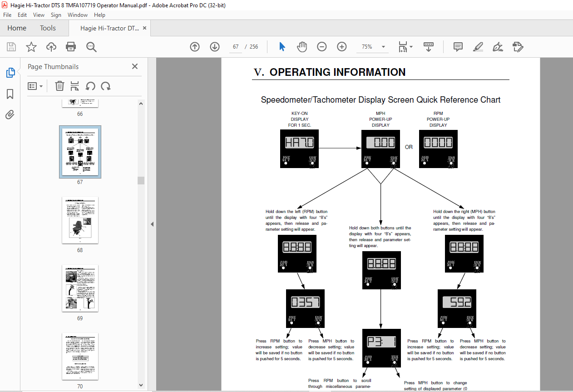Open the Help menu
The image size is (573, 392).
tap(99, 15)
